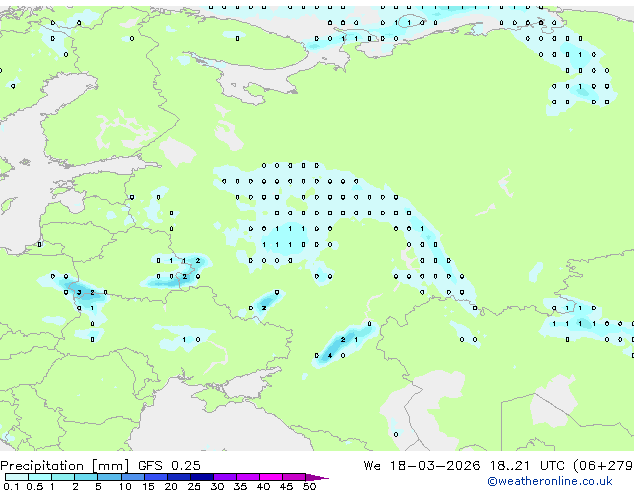Click the 'GFS 0.25' model label
This screenshot has height=490, width=634.
169,466
